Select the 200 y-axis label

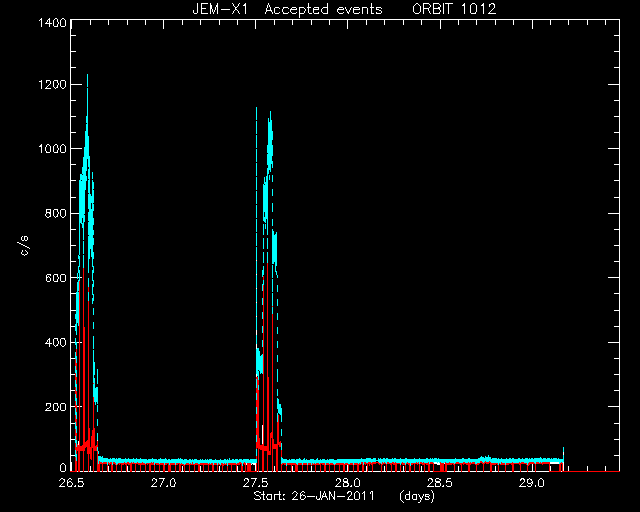click(x=55, y=407)
